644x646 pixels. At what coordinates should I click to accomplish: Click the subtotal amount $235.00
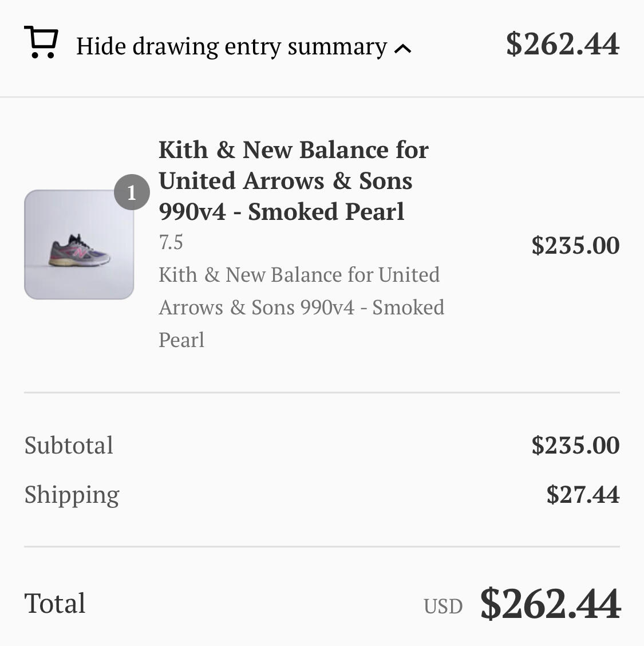575,446
